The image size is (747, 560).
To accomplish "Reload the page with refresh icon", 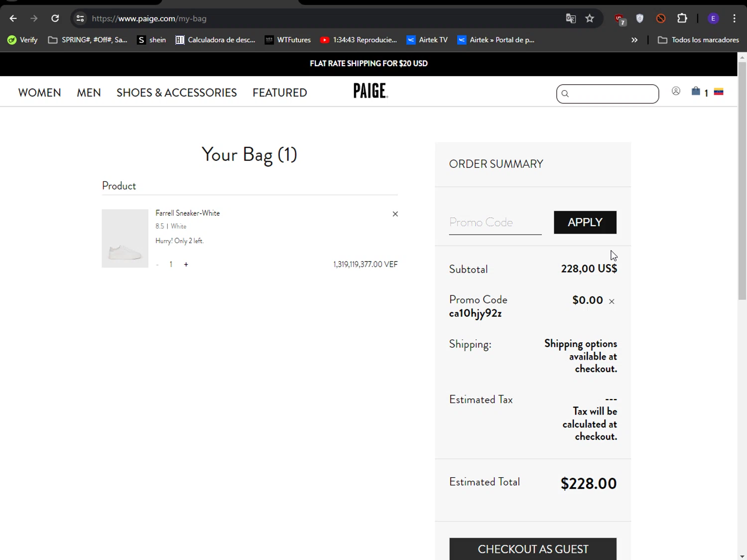I will point(55,18).
